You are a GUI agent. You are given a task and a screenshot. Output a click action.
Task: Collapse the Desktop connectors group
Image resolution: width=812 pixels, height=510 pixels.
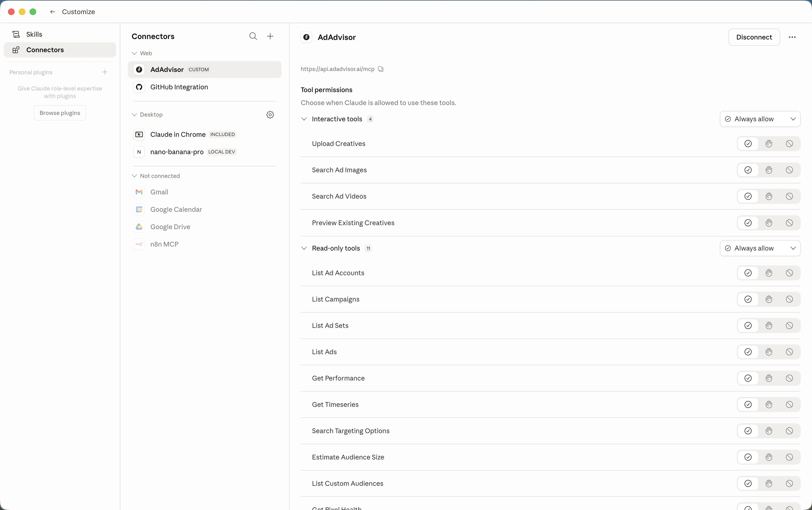click(134, 115)
